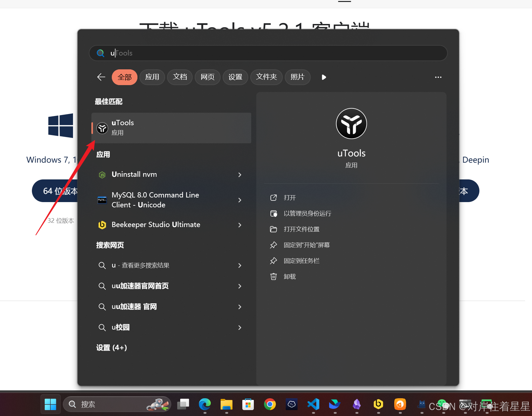Click 打开 to launch uTools
The width and height of the screenshot is (532, 416).
pyautogui.click(x=290, y=198)
